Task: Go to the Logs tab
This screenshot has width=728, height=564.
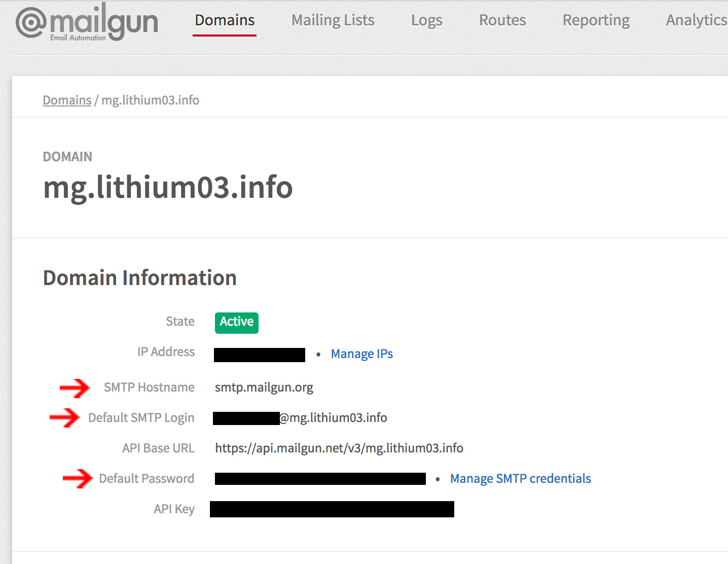Action: tap(426, 20)
